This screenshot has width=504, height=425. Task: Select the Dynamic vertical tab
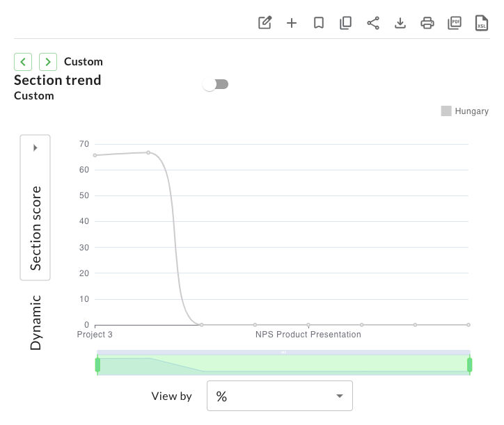coord(36,322)
